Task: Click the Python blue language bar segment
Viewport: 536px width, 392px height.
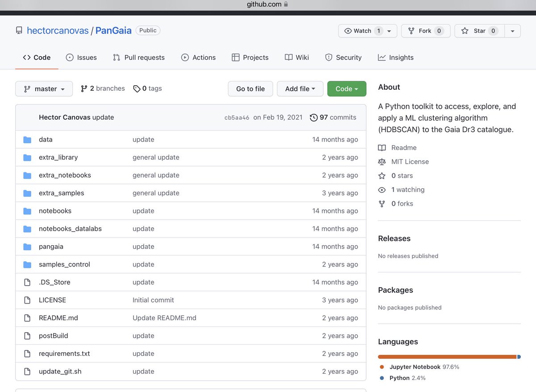Action: [x=519, y=357]
